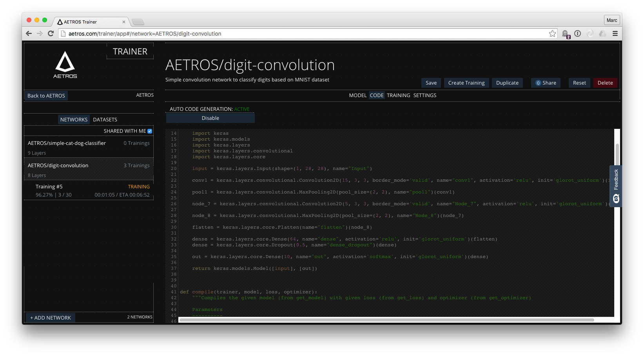This screenshot has width=644, height=356.
Task: Close the AETROS Trainer browser tab
Action: tap(124, 22)
